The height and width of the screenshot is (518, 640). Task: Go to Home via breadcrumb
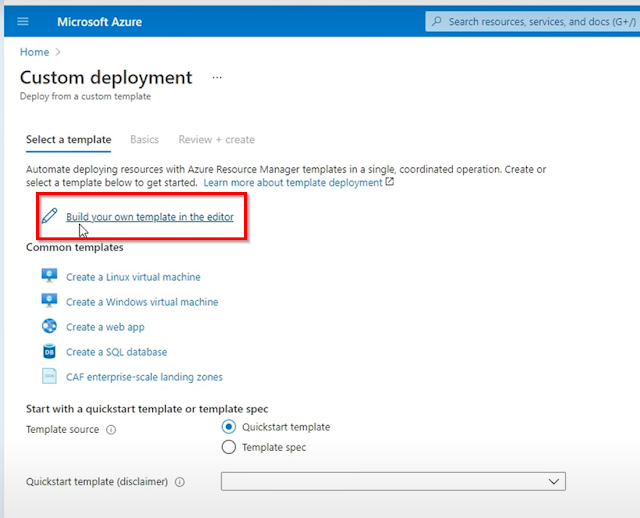34,52
